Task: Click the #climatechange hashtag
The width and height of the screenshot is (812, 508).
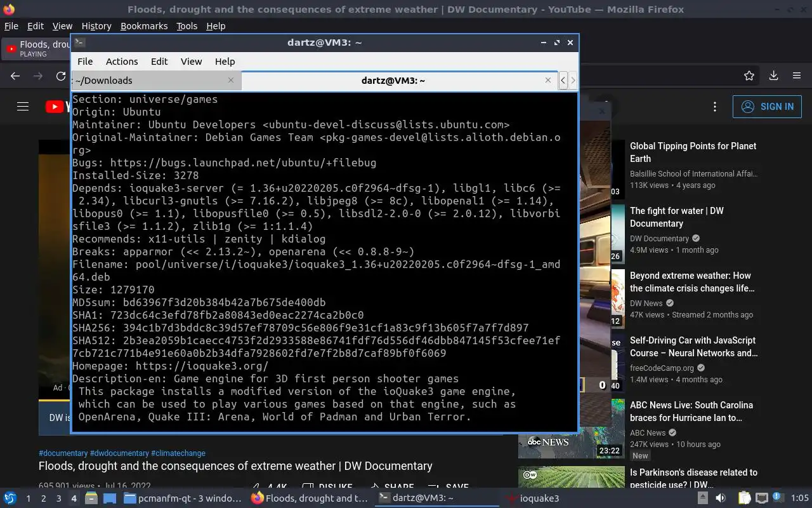Action: (x=178, y=453)
